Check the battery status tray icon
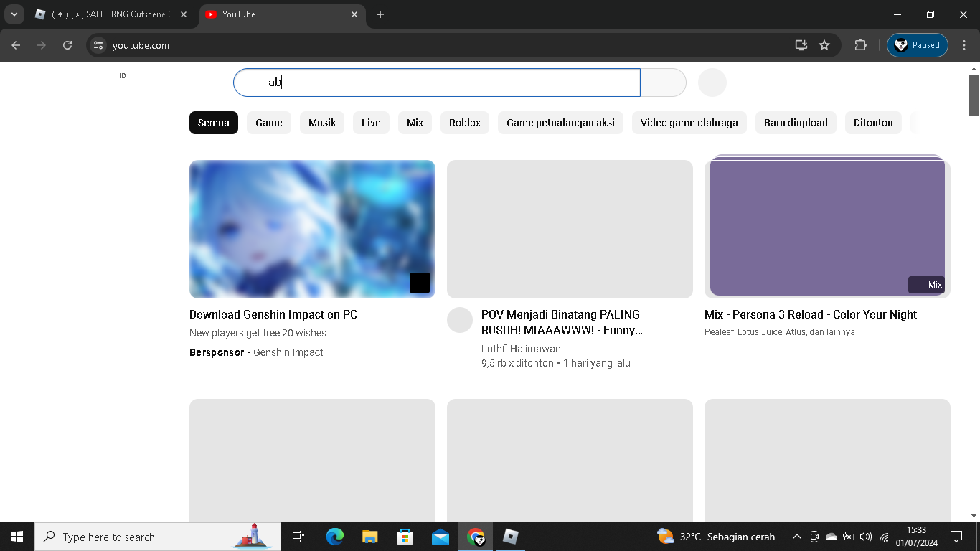 point(849,537)
